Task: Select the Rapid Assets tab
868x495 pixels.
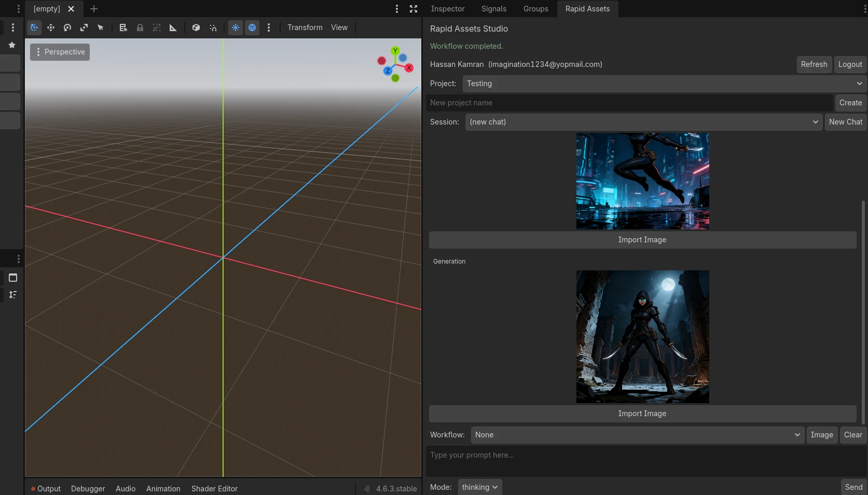Action: [x=587, y=9]
